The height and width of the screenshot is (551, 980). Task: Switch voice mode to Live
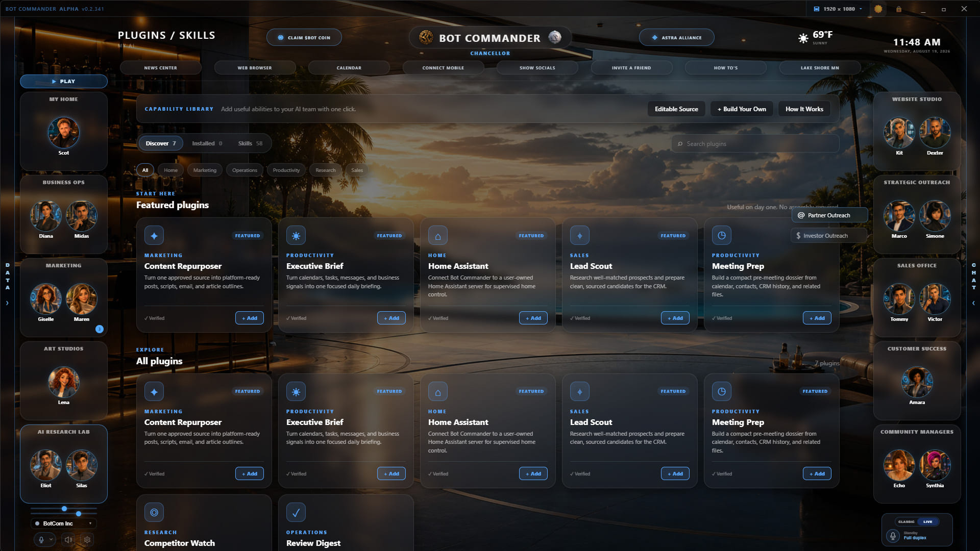[x=928, y=521]
